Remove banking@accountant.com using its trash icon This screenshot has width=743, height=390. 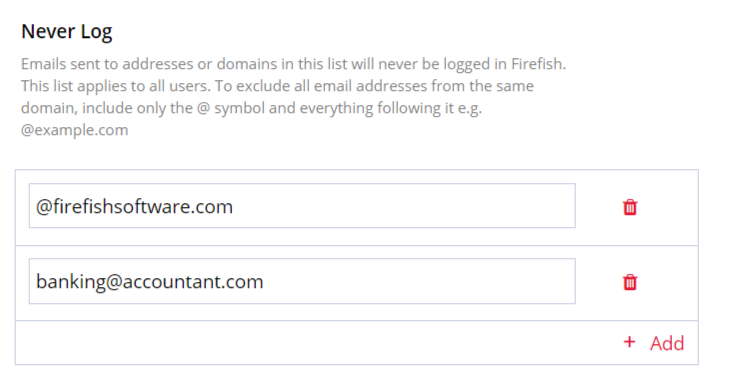click(630, 282)
